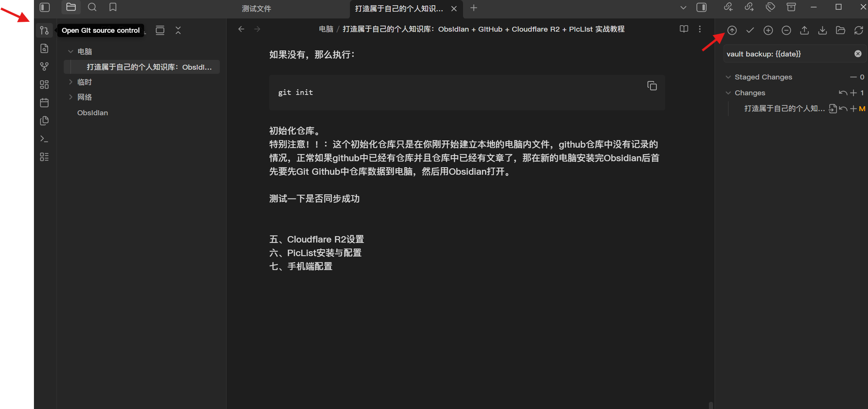This screenshot has height=409, width=868.
Task: Open the archive-box sidebar tab
Action: [791, 7]
